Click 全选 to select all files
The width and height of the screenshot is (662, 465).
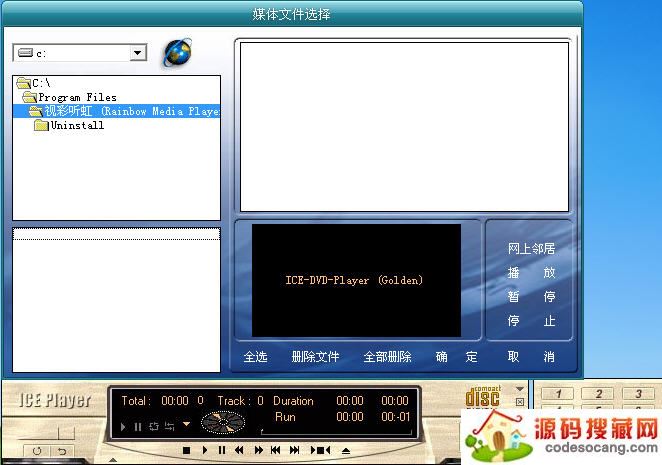click(255, 357)
